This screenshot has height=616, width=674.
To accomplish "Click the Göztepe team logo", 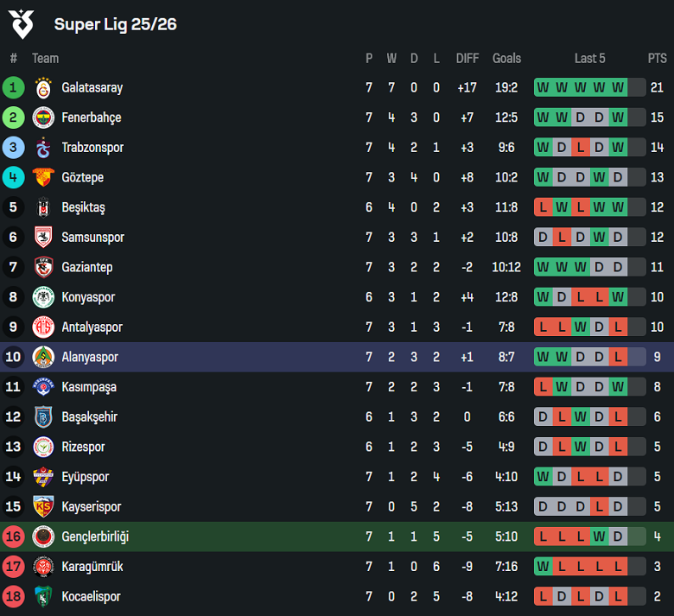I will (x=43, y=177).
